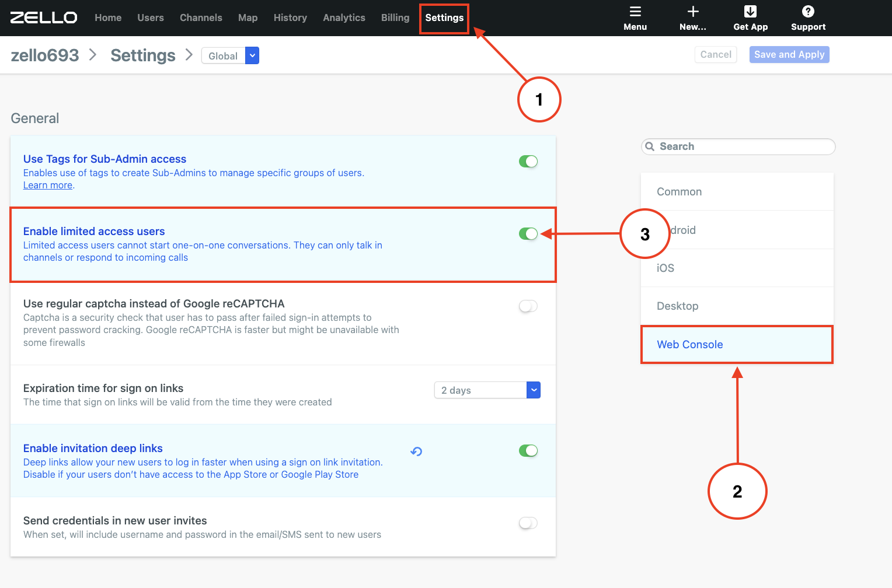The width and height of the screenshot is (892, 588).
Task: Click the settings Search field
Action: coord(737,146)
